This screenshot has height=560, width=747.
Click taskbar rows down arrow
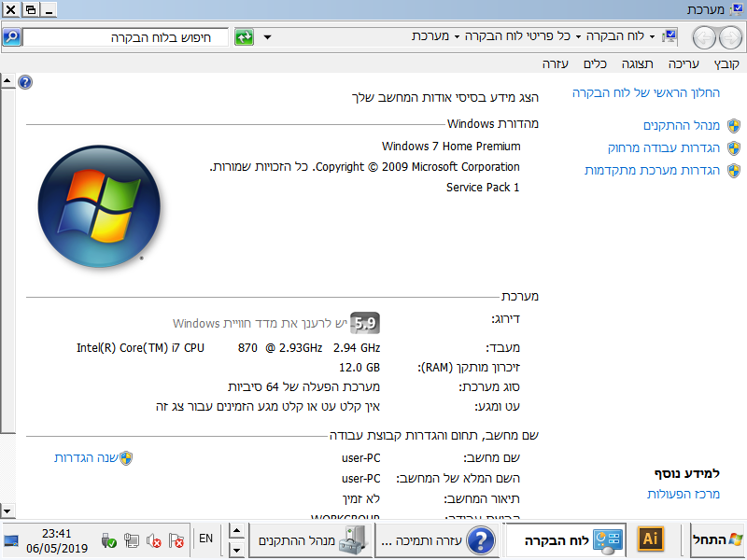click(237, 549)
